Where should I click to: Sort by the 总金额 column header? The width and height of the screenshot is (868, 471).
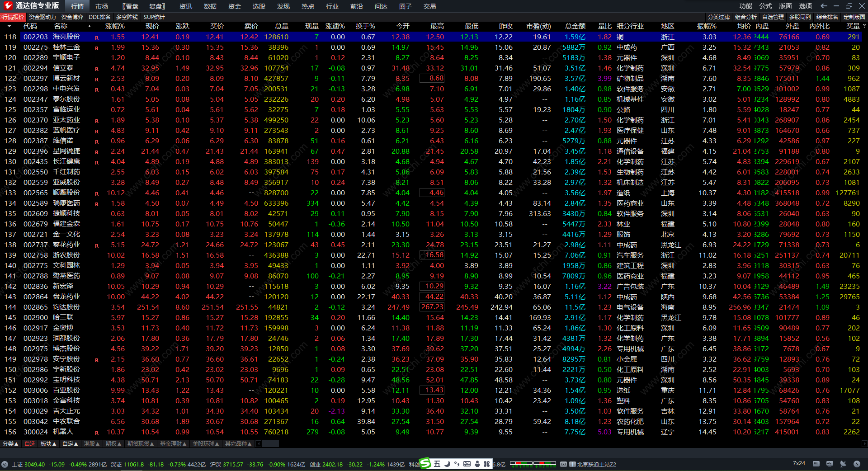[575, 26]
